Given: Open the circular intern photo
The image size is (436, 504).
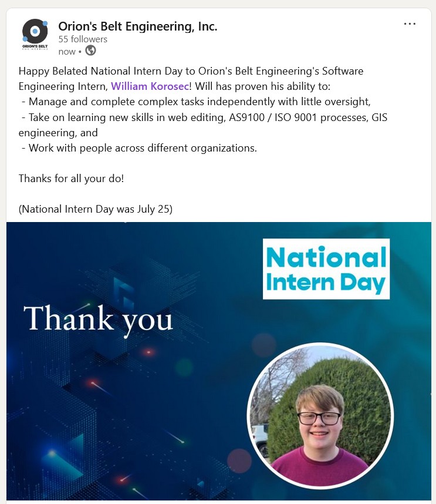Looking at the screenshot, I should click(x=320, y=416).
